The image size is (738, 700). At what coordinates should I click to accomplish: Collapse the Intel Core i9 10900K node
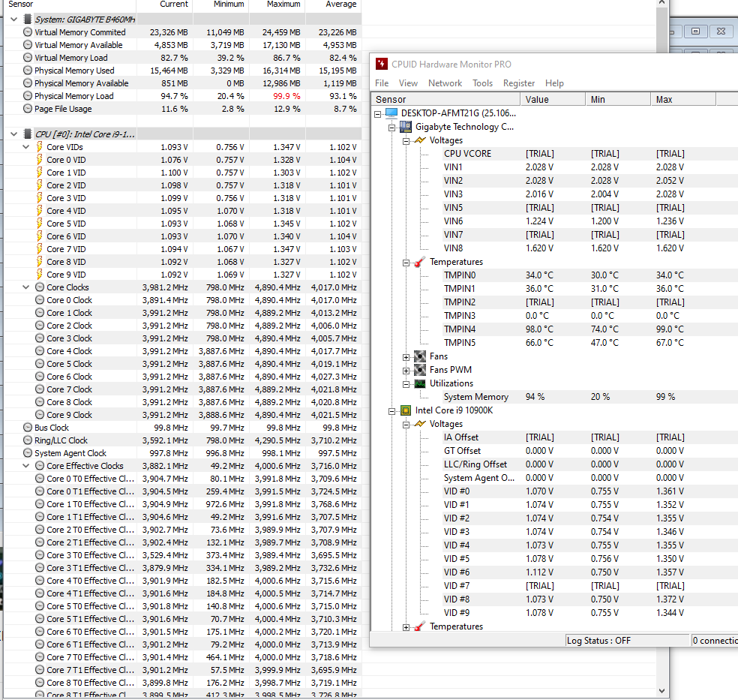point(391,411)
